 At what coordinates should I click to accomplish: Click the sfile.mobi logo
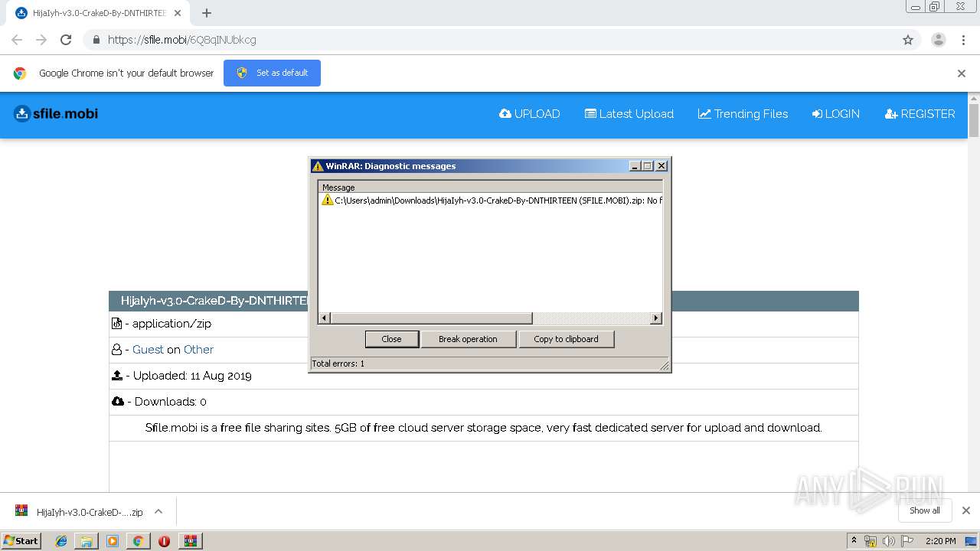pyautogui.click(x=56, y=114)
